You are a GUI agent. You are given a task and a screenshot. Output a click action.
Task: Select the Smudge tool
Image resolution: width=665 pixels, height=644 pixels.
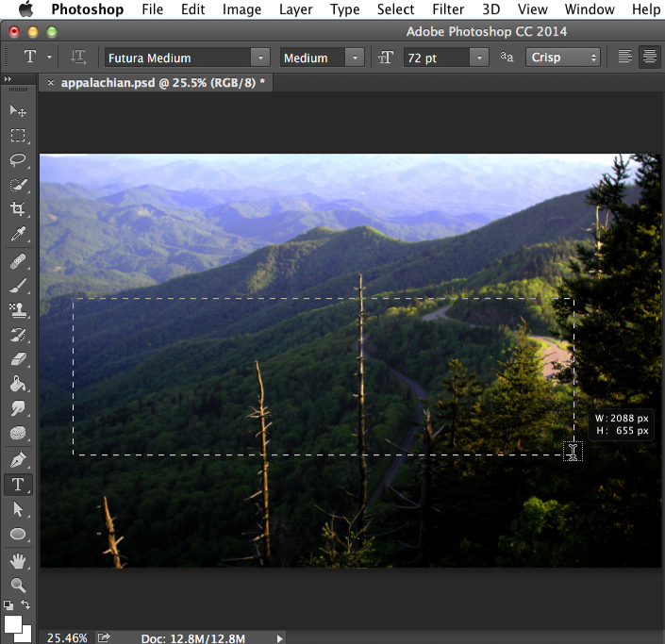point(18,409)
